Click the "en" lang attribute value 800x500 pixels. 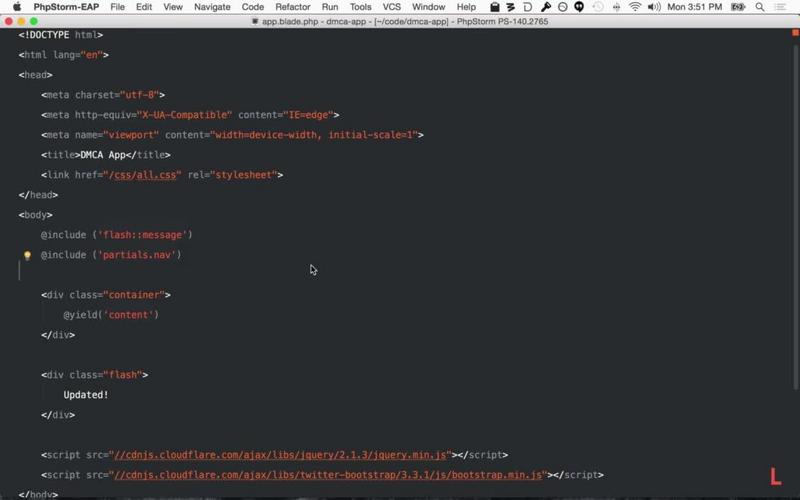tap(92, 55)
